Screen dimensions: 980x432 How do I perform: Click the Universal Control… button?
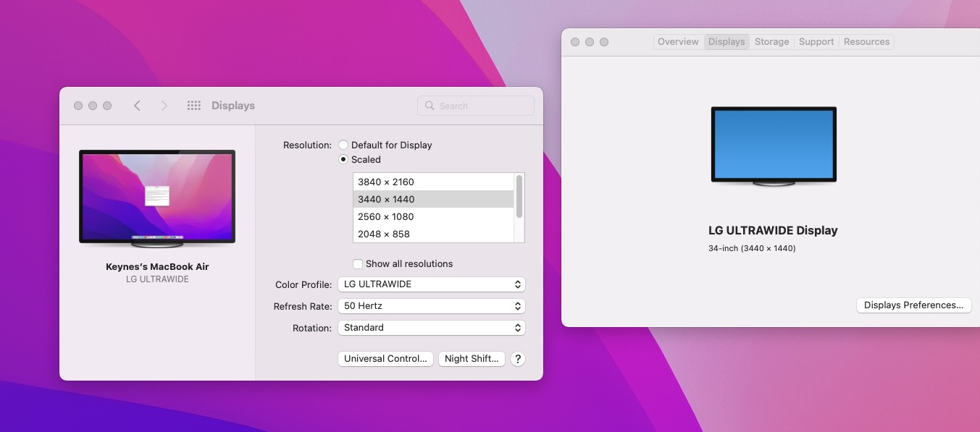click(x=385, y=359)
